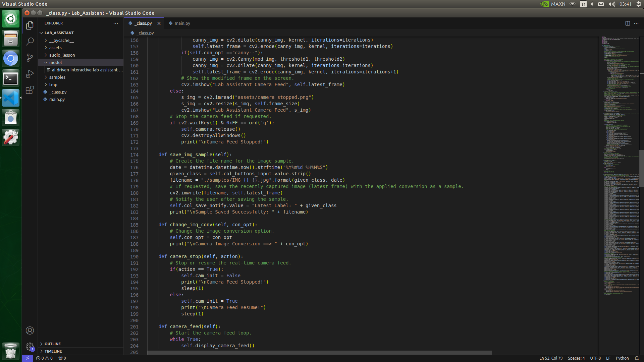Open the Source Control view
Viewport: 644px width, 362px height.
(x=30, y=57)
